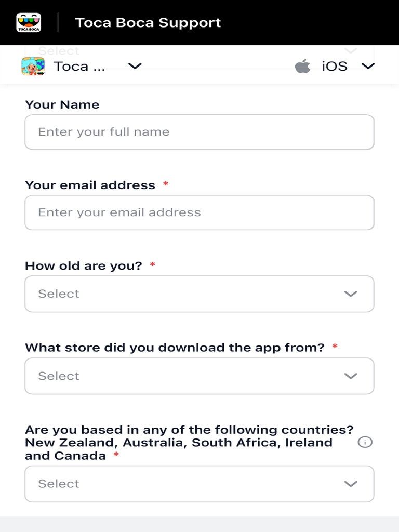Select the truncated 'Toca ...' game label

click(x=79, y=66)
